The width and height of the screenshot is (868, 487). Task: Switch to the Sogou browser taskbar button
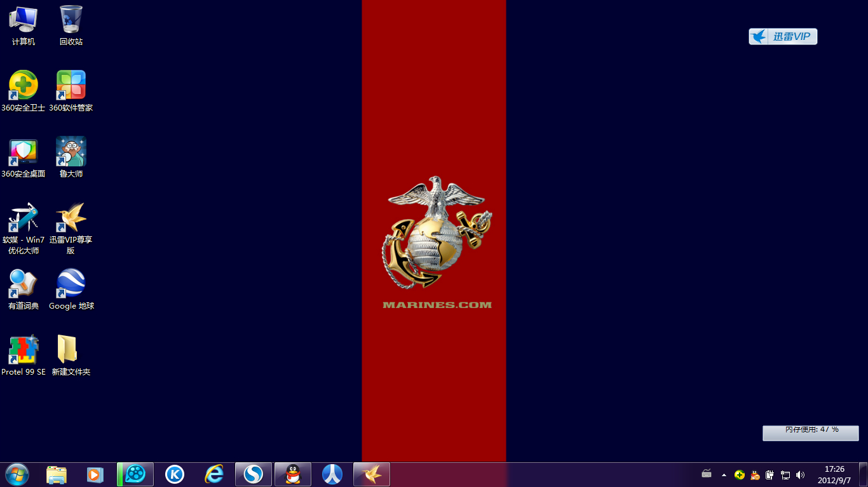[x=254, y=474]
